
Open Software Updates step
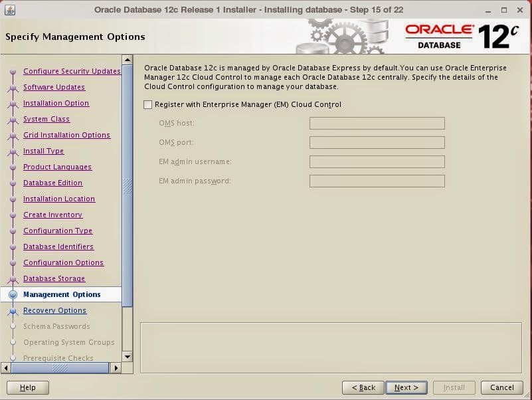(x=54, y=87)
